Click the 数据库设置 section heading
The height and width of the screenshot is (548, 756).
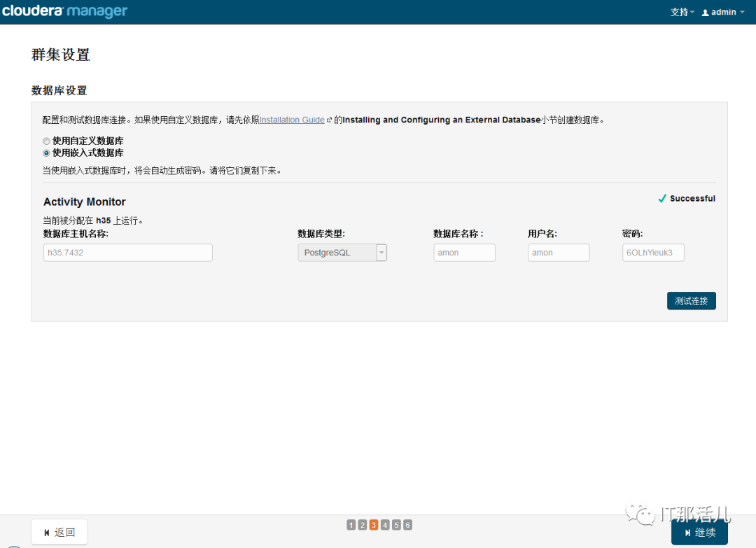click(59, 90)
